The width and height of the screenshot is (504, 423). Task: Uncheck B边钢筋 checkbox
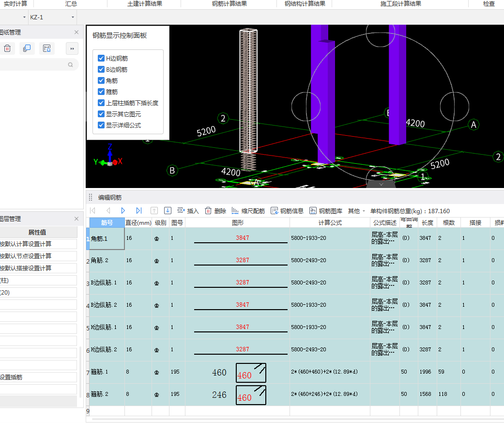(x=101, y=69)
